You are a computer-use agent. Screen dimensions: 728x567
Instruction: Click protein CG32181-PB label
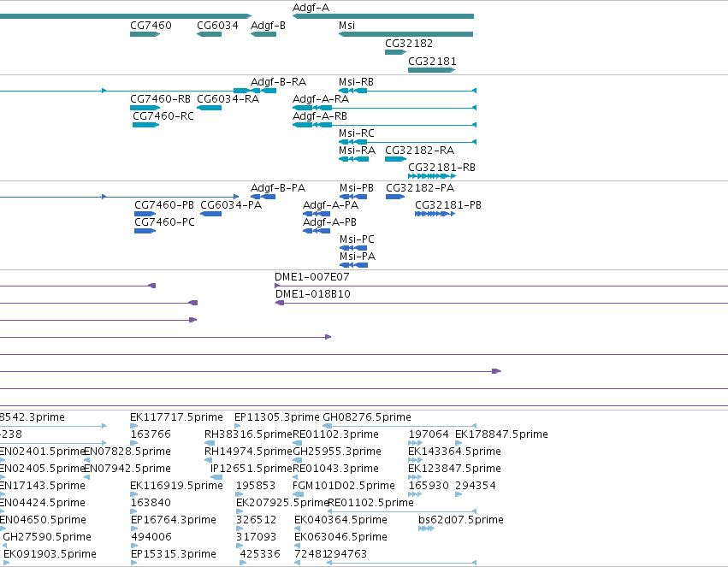click(x=448, y=205)
